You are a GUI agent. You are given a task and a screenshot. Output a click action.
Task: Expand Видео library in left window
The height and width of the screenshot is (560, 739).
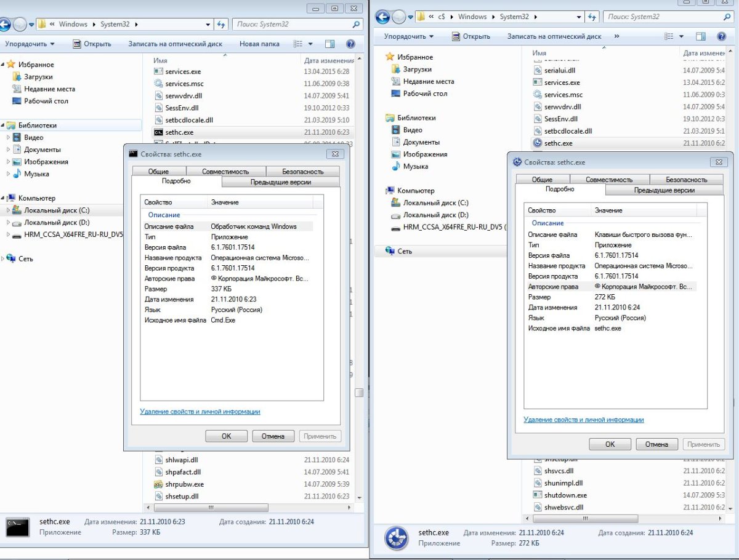(x=9, y=138)
